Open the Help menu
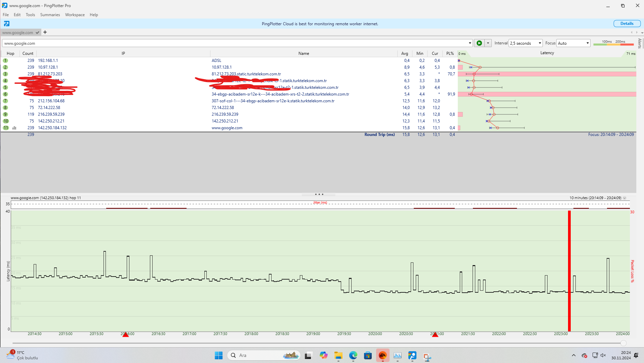 [94, 15]
